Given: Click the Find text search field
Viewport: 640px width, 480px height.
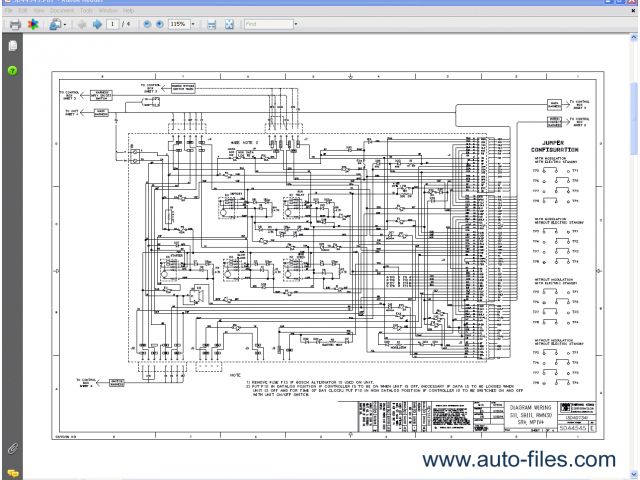Looking at the screenshot, I should click(x=266, y=22).
